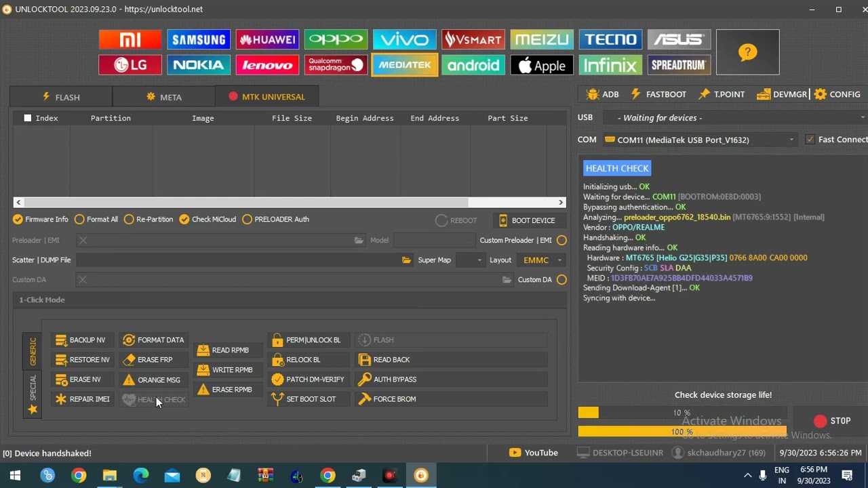Image resolution: width=868 pixels, height=488 pixels.
Task: Click the Scatter DUMP File path field
Action: 237,260
